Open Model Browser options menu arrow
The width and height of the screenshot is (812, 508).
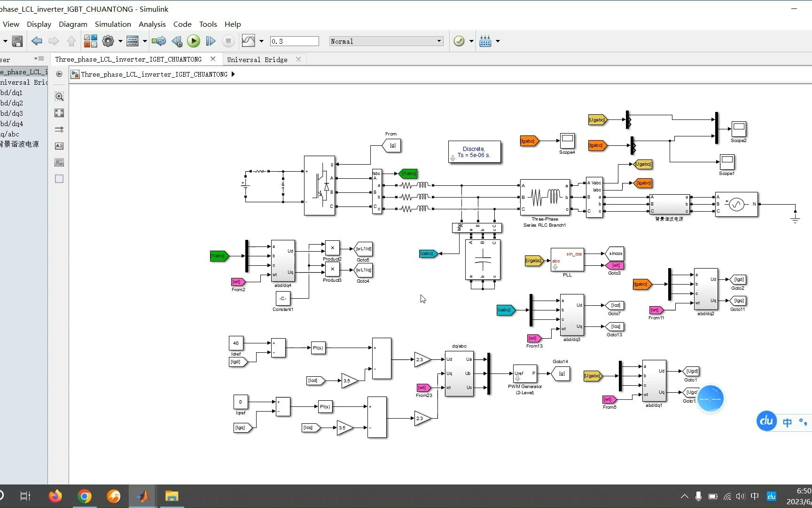[39, 59]
